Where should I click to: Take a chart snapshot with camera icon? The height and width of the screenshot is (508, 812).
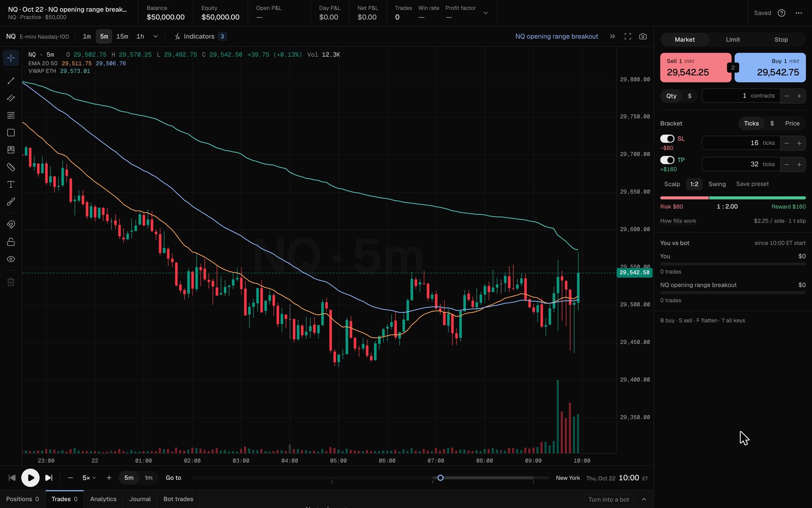[643, 36]
